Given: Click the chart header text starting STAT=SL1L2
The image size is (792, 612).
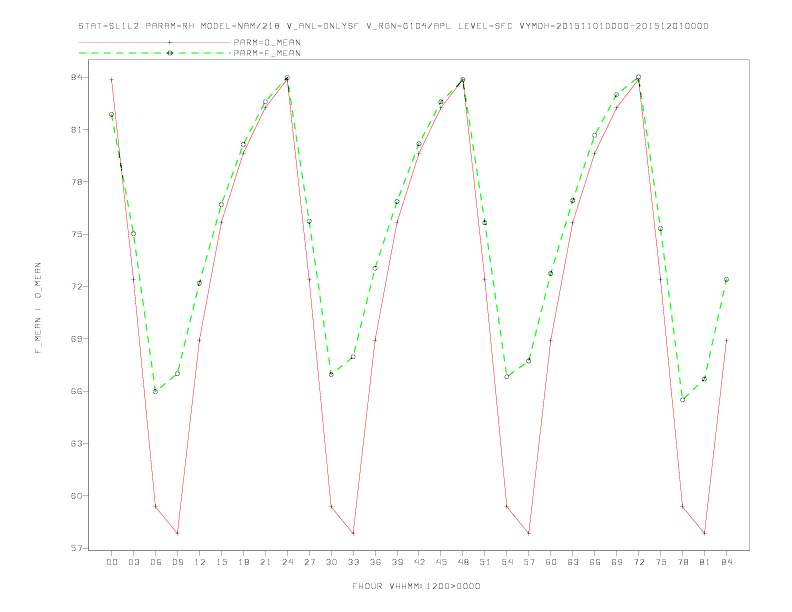Looking at the screenshot, I should pyautogui.click(x=393, y=26).
